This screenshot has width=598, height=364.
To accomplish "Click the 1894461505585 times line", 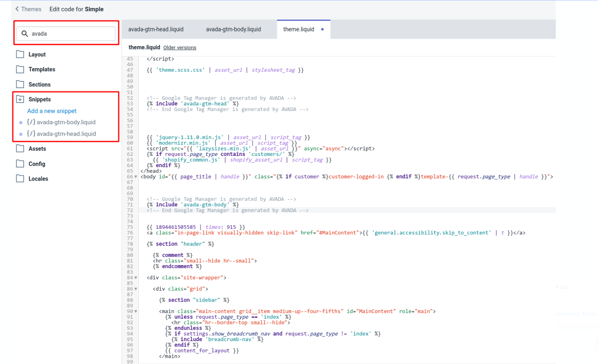I will [196, 227].
